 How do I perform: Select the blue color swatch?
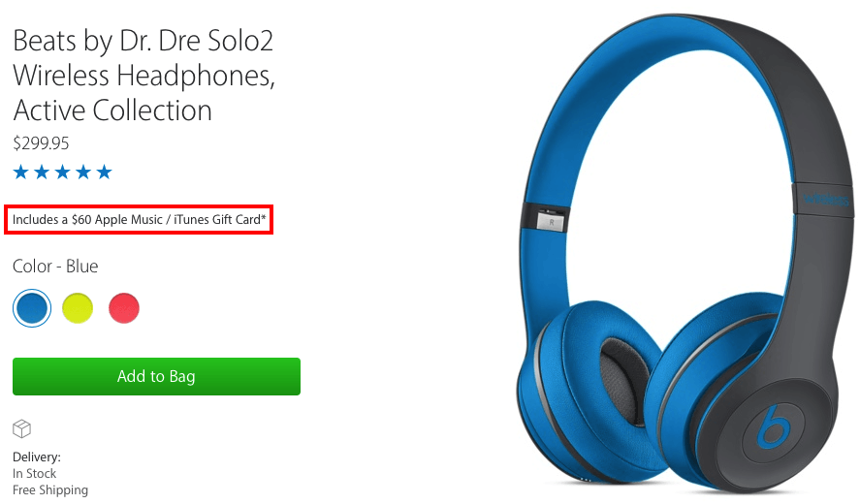[31, 309]
